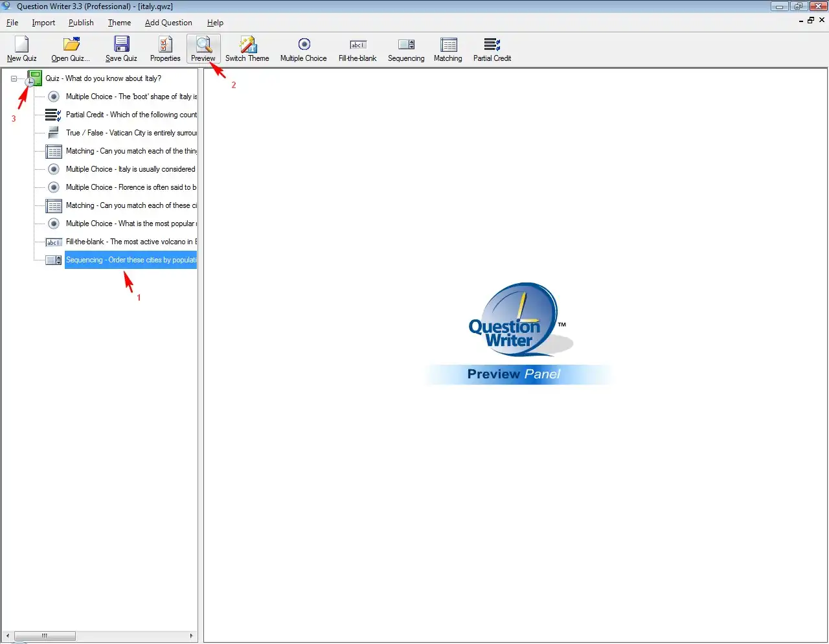
Task: Select the Fill-the-blank volcano question
Action: (x=131, y=242)
